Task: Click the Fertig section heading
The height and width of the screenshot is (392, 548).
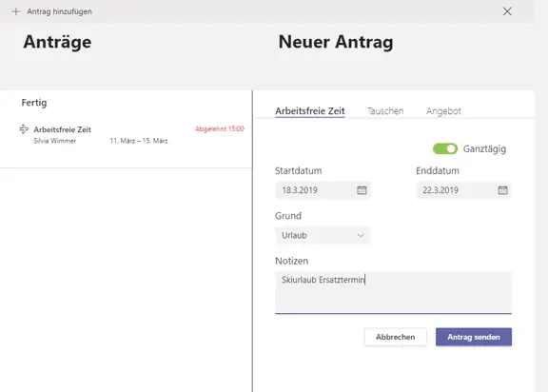Action: point(34,103)
